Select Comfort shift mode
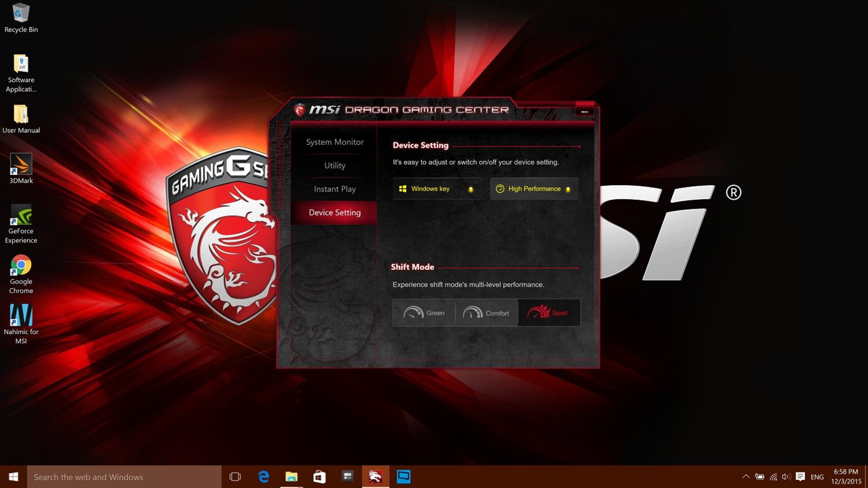The width and height of the screenshot is (868, 488). [486, 313]
